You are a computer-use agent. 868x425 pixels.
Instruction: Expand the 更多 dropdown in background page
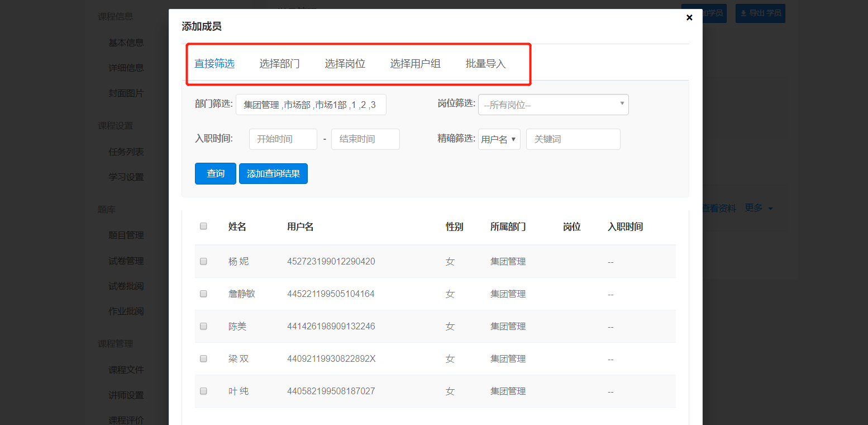(x=759, y=207)
